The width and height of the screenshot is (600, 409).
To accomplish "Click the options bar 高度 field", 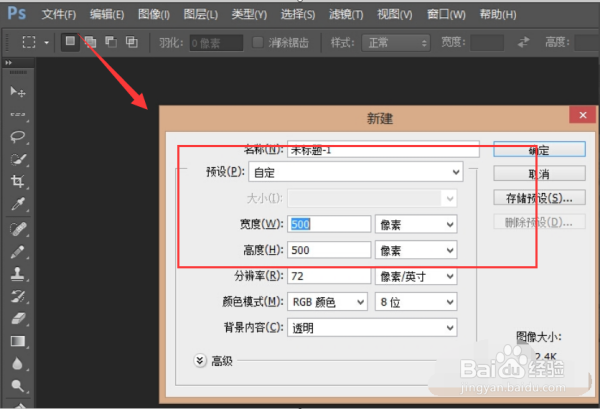I will (587, 42).
